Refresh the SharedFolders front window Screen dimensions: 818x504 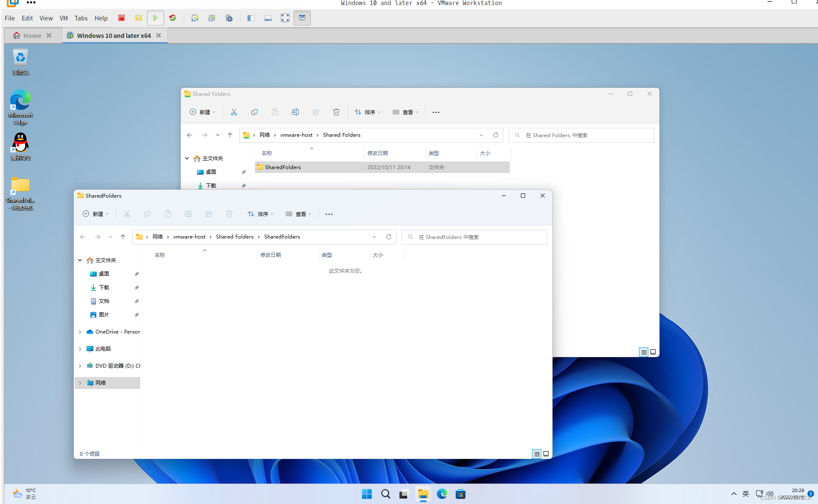tap(389, 237)
